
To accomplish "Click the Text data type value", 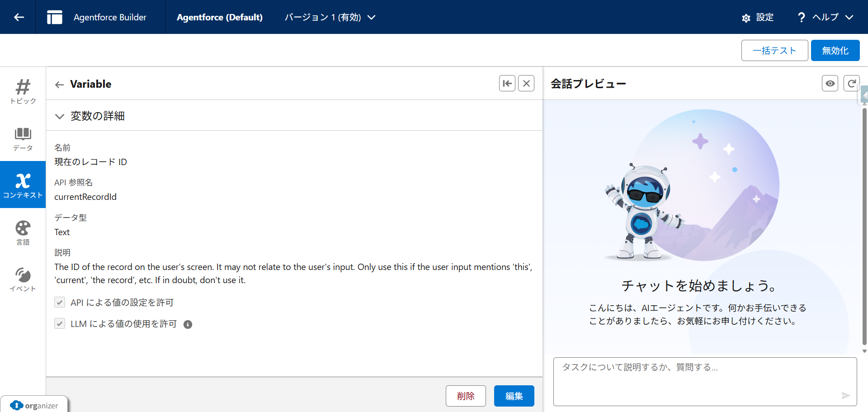I will tap(62, 232).
